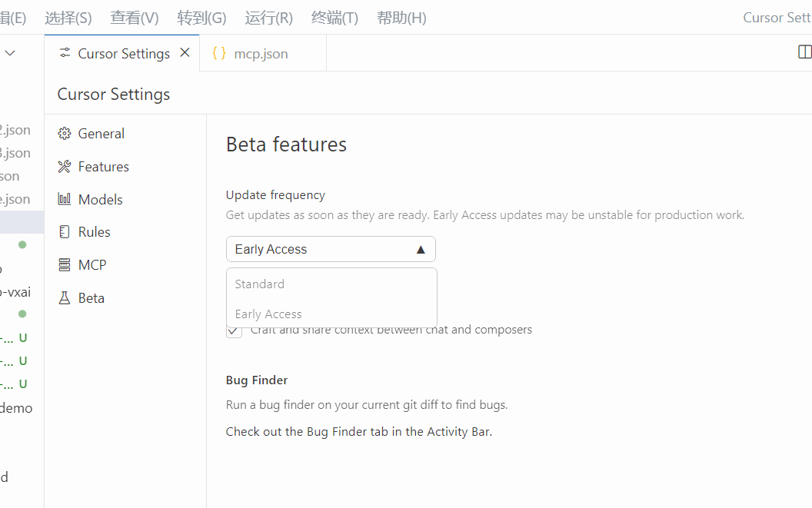Collapse the sidebar chevron at top left

[x=10, y=53]
